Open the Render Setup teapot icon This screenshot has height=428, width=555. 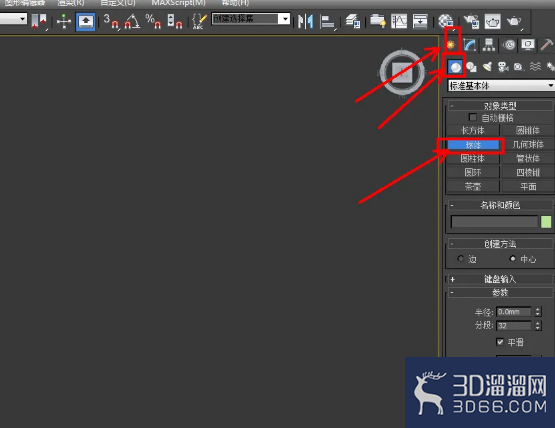[471, 22]
